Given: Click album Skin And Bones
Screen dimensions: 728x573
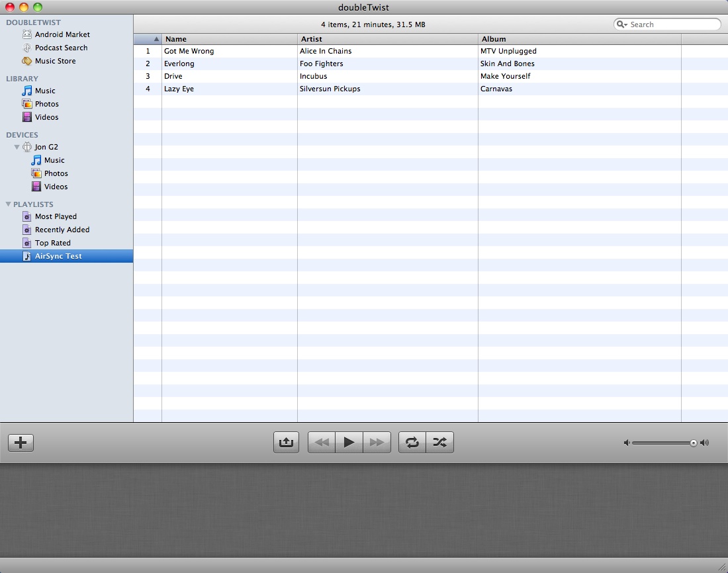Looking at the screenshot, I should [x=507, y=64].
